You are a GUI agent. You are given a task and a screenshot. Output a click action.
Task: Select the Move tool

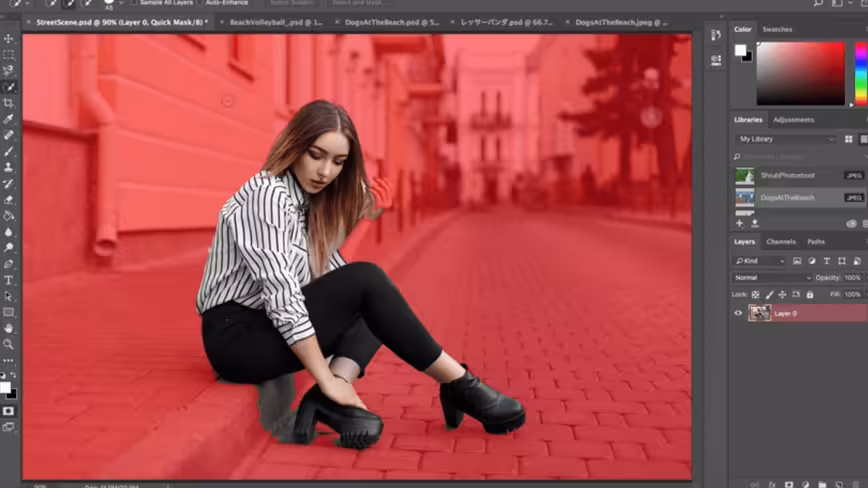[8, 39]
